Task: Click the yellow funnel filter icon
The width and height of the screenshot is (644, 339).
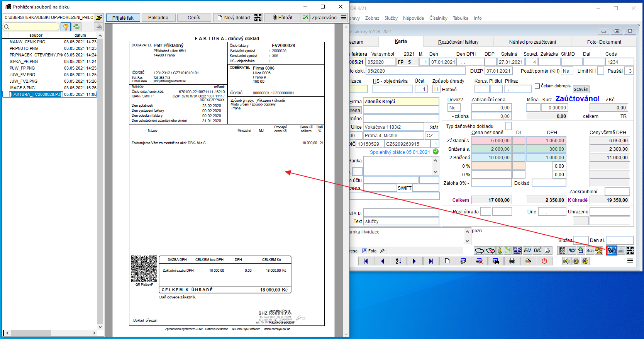Action: pos(66,27)
